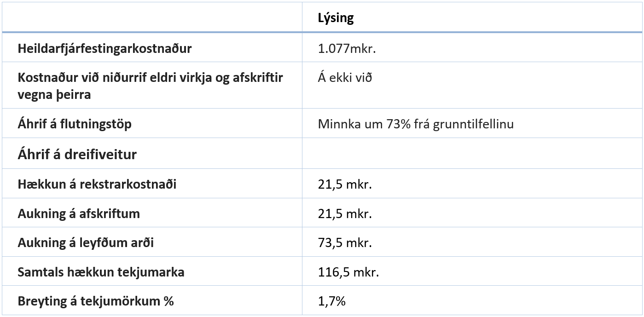Click the blank header cell left of Lýsing

click(152, 18)
